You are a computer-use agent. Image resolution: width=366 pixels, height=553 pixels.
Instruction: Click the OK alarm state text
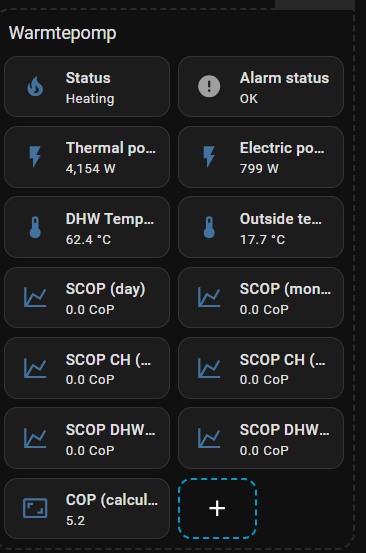[249, 99]
